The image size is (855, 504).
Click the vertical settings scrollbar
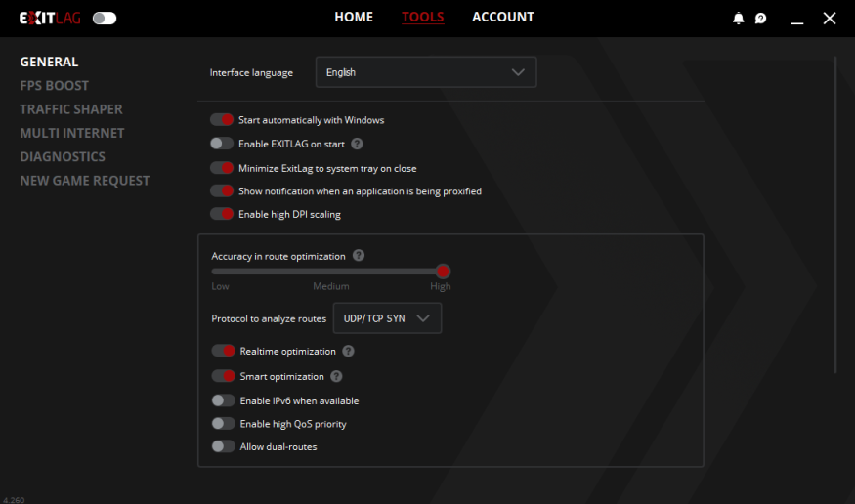point(834,215)
